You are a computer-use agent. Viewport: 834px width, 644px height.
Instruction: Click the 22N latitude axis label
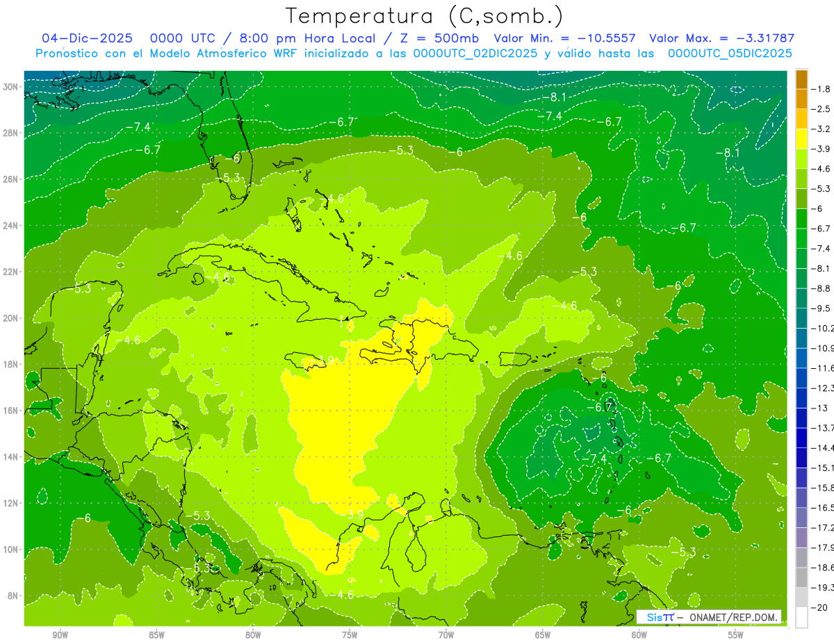(x=10, y=272)
